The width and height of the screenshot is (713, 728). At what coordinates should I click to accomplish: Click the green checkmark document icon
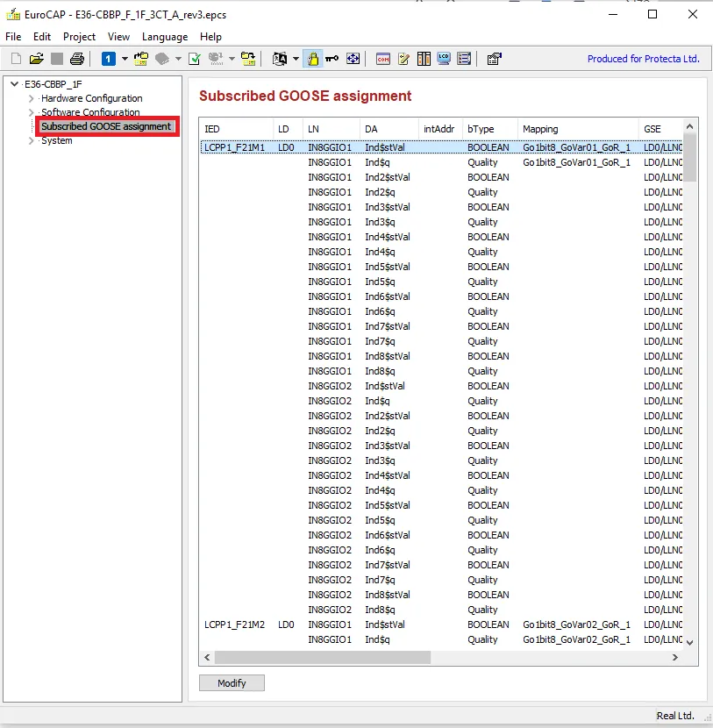(195, 59)
